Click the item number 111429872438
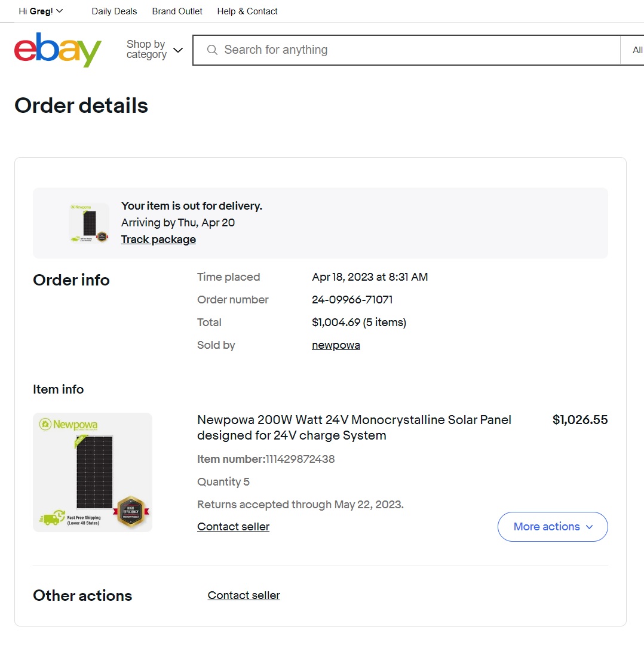Screen dimensions: 644x648 (300, 459)
